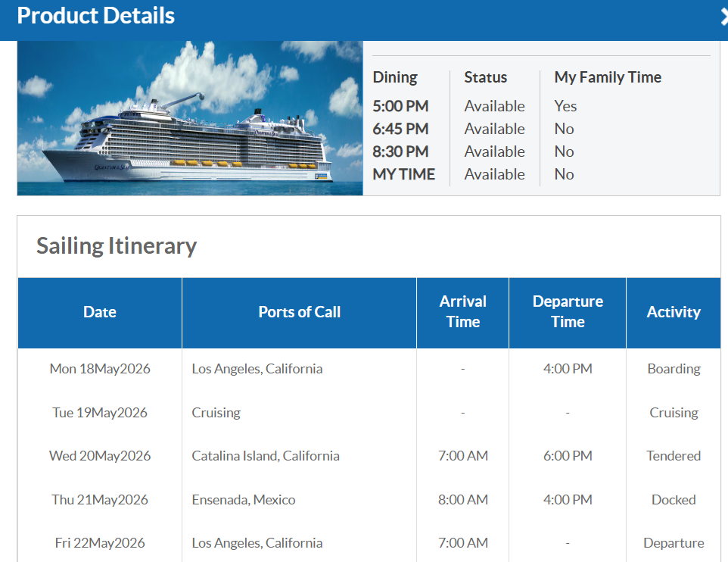Click Available status for 5:00 PM dining
Viewport: 728px width, 562px height.
coord(494,106)
